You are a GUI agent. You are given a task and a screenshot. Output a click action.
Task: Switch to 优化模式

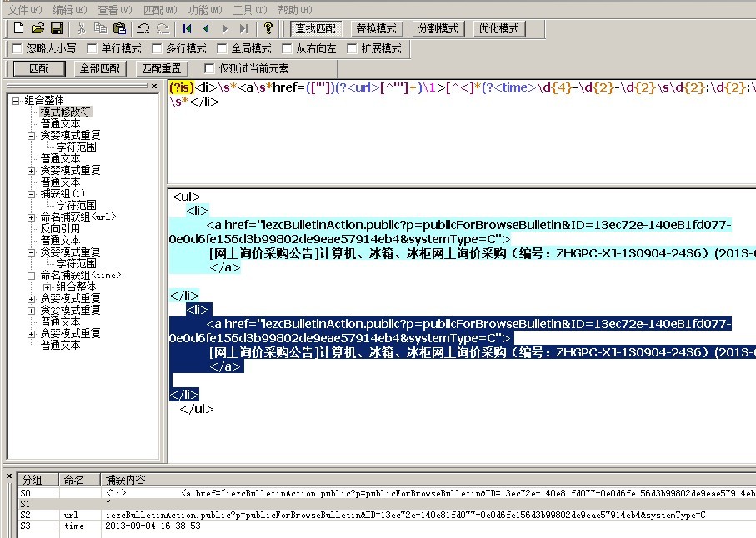pyautogui.click(x=499, y=29)
